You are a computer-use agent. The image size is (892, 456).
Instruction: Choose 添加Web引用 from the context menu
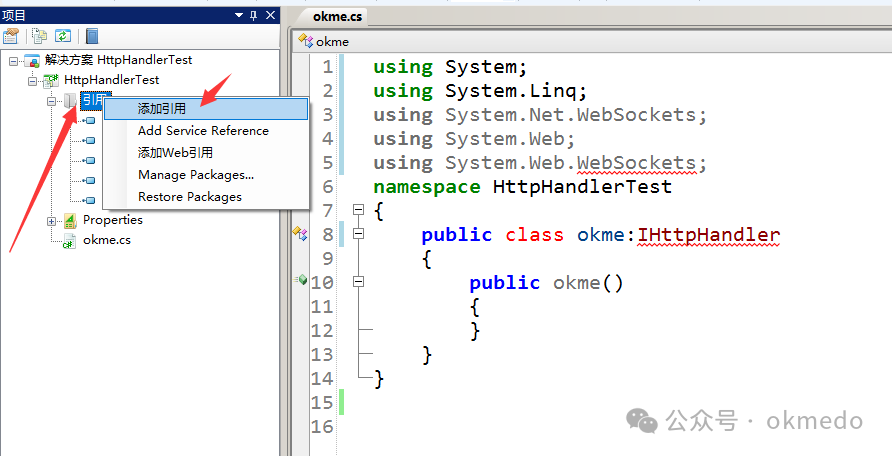pos(206,152)
